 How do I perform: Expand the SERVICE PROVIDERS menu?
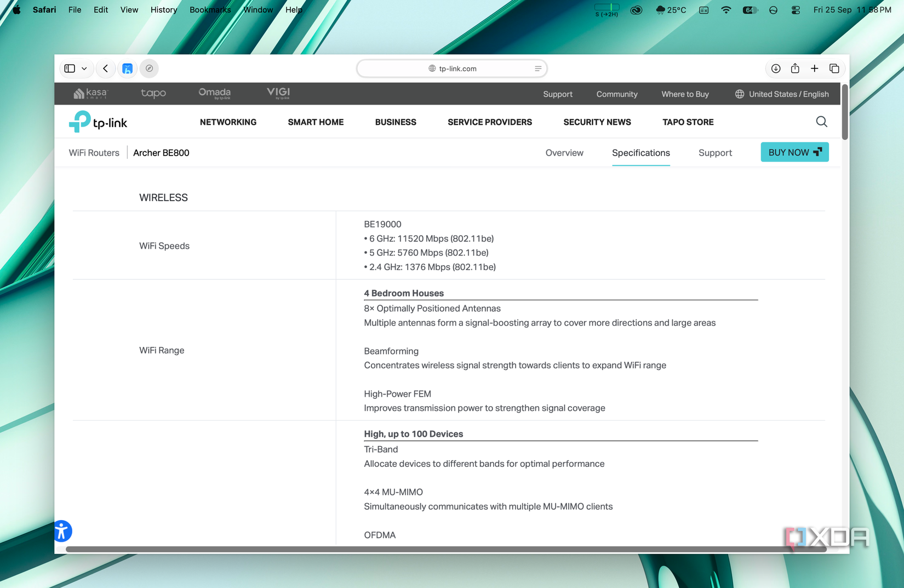coord(490,122)
